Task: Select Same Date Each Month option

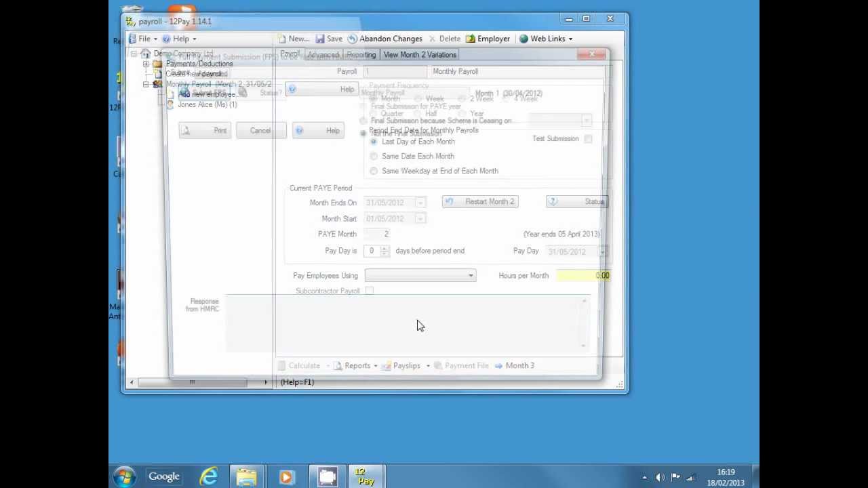Action: pos(374,157)
